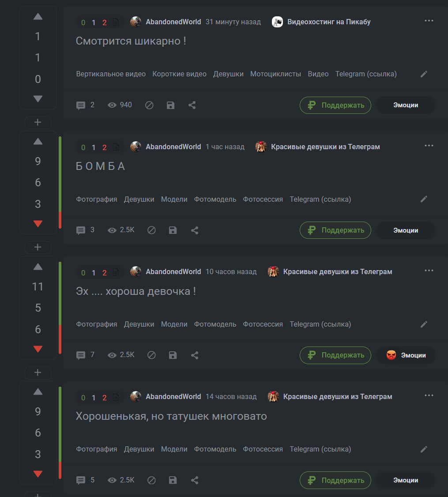Share the 'Б О М Б А' post
448x497 pixels.
(195, 230)
